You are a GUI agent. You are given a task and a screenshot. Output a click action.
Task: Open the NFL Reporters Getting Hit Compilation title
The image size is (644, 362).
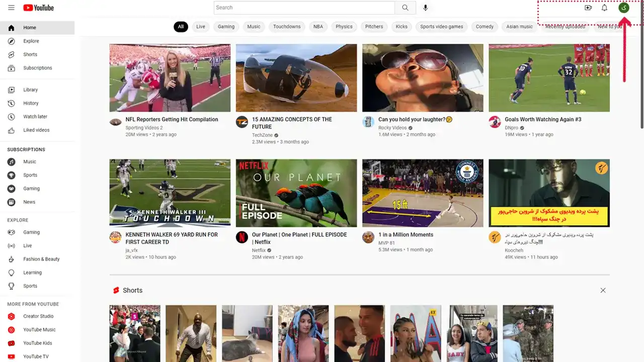pos(172,120)
